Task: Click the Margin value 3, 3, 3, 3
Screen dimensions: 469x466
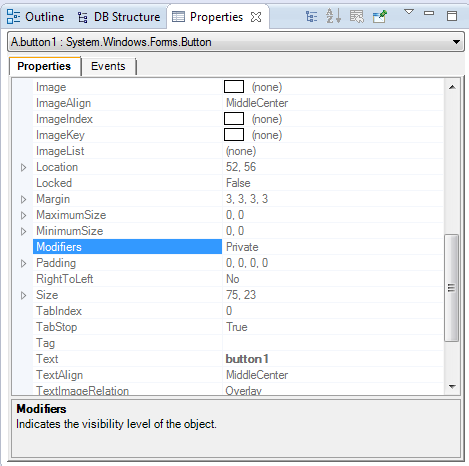Action: [247, 199]
